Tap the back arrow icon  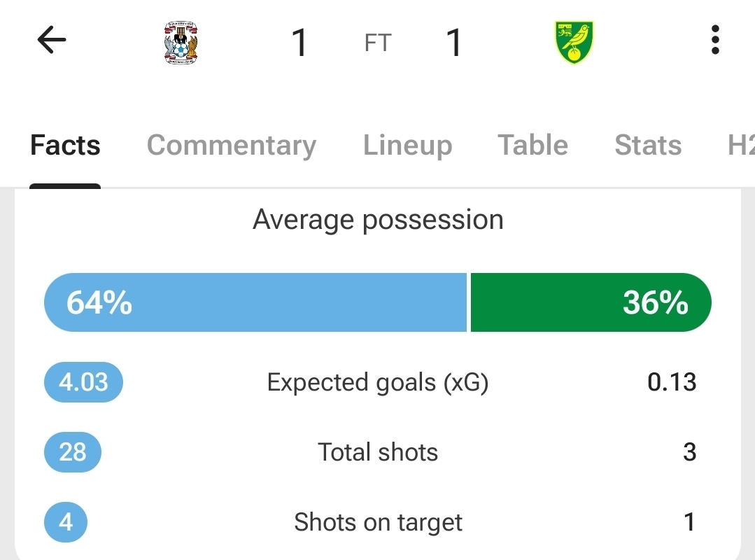[51, 41]
